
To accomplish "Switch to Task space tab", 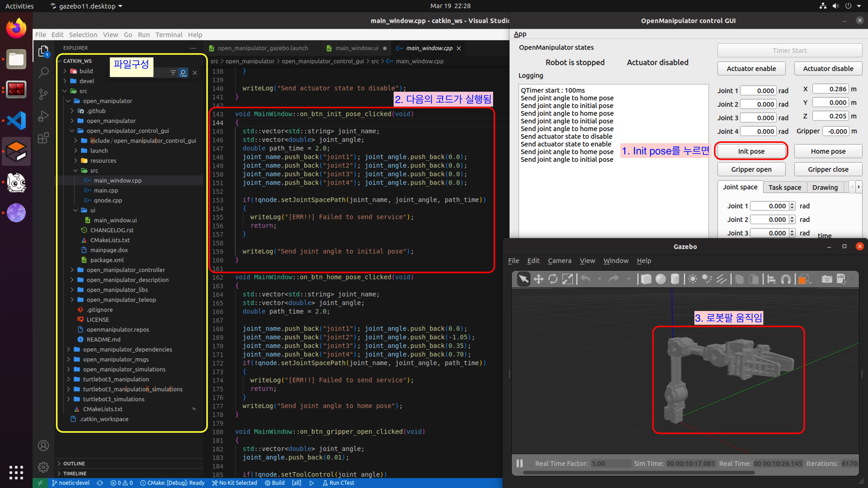I will pos(784,187).
